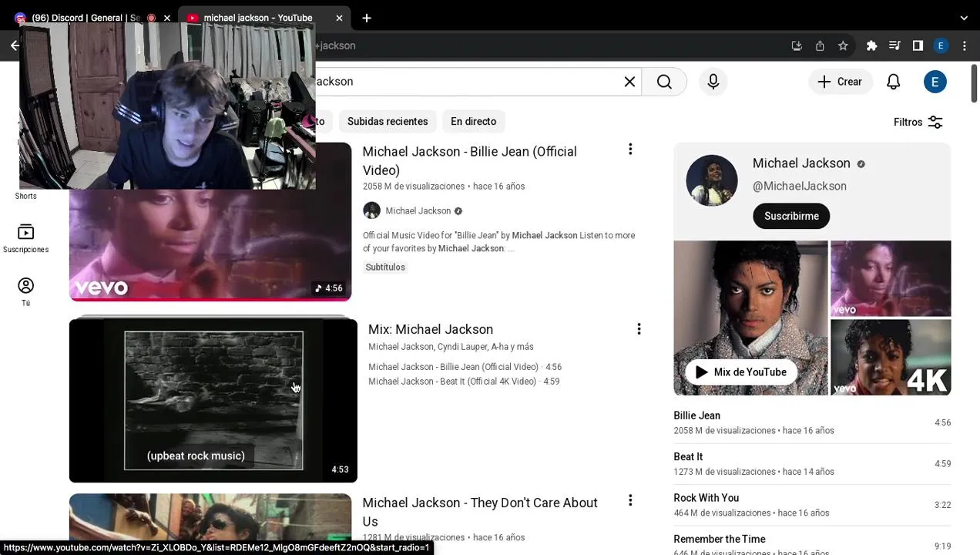Close the Discord browser tab
The image size is (980, 555).
pyautogui.click(x=166, y=18)
